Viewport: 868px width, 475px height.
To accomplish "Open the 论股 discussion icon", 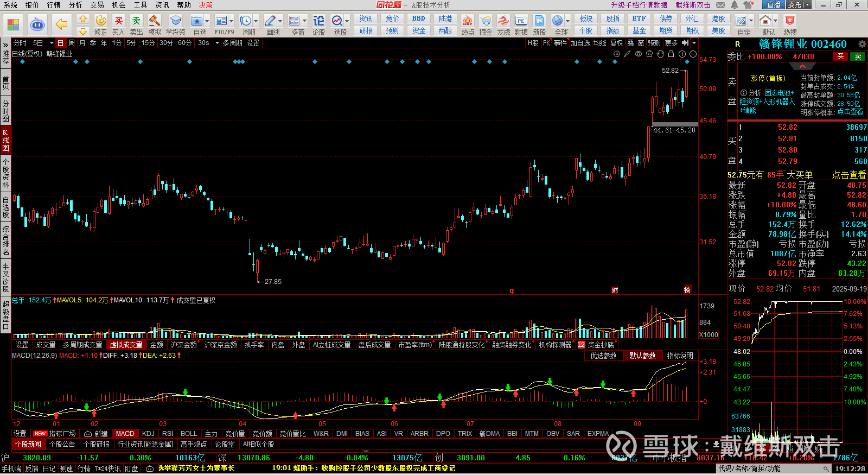I will (319, 21).
